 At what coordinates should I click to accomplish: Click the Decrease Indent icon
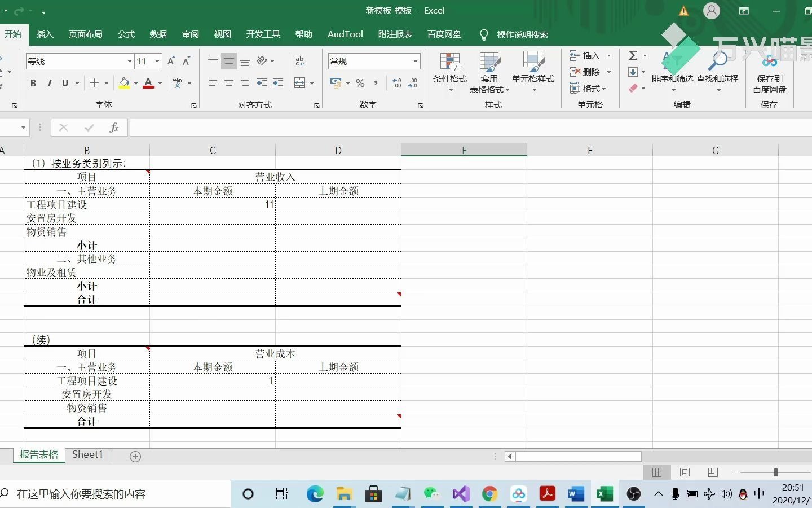262,83
